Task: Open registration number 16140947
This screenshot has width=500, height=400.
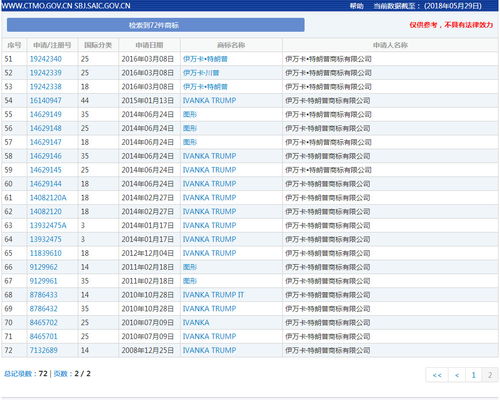Action: tap(46, 101)
